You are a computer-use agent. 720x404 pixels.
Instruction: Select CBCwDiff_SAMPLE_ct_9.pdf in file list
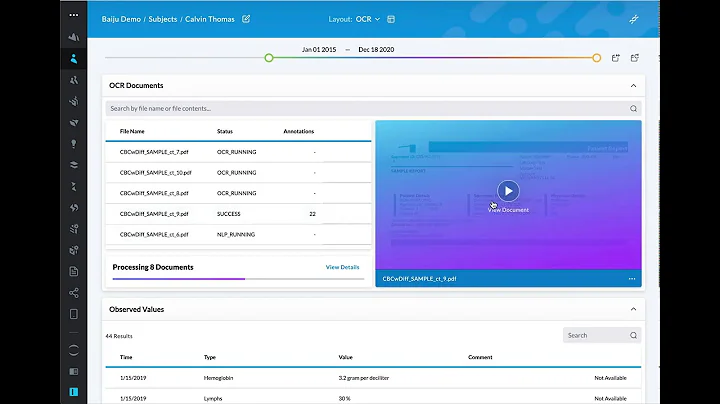pyautogui.click(x=154, y=214)
